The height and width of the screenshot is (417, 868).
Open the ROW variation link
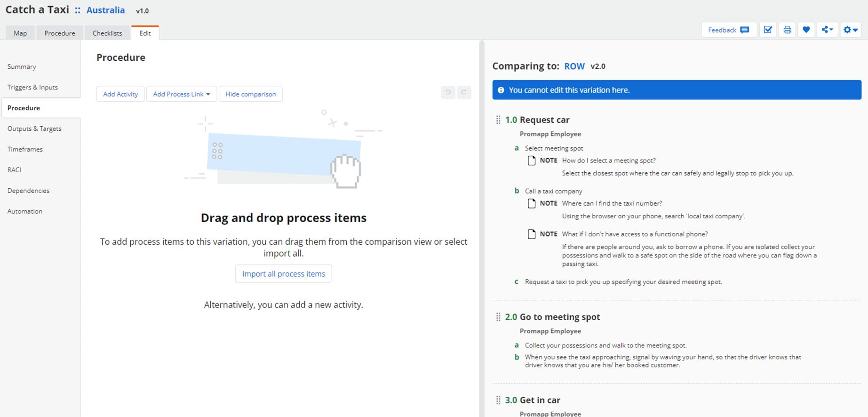[574, 66]
